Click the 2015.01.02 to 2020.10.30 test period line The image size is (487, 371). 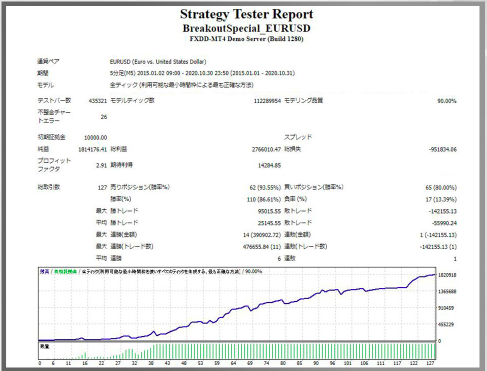coord(202,73)
